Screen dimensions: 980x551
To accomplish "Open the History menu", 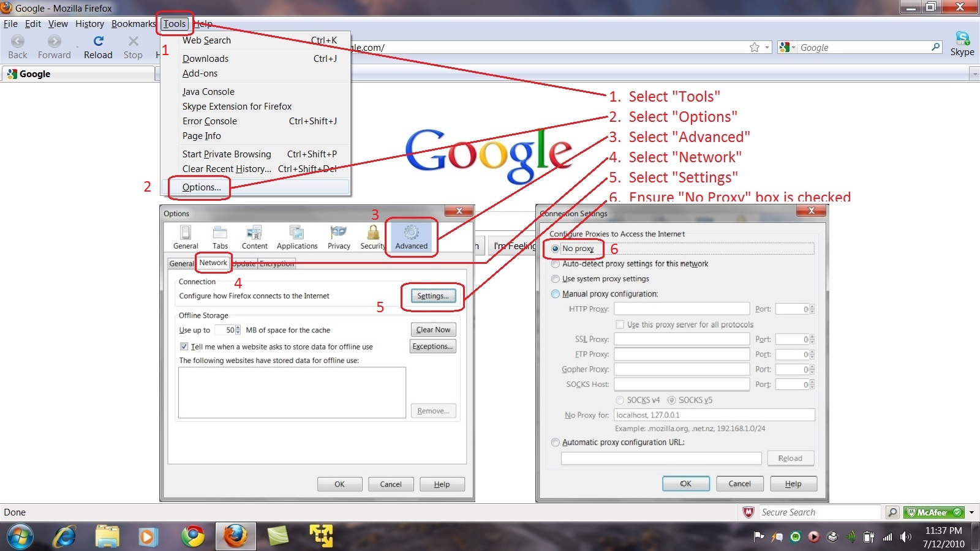I will [x=89, y=24].
